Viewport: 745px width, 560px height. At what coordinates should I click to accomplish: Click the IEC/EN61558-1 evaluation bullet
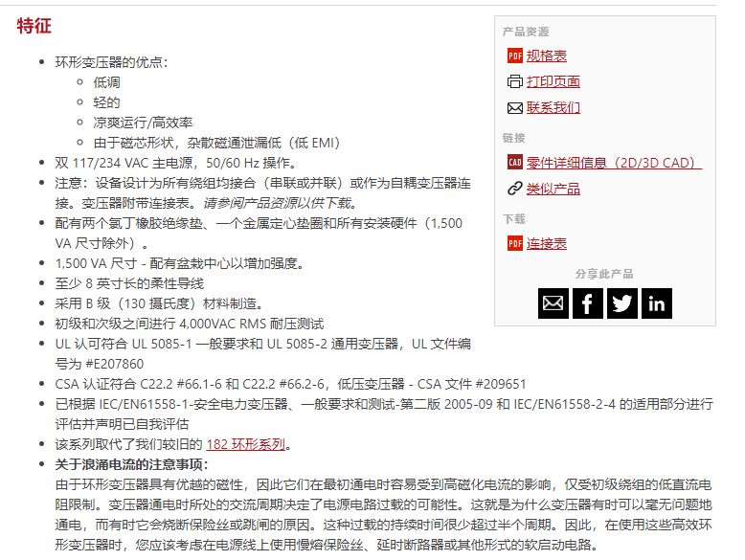click(384, 414)
